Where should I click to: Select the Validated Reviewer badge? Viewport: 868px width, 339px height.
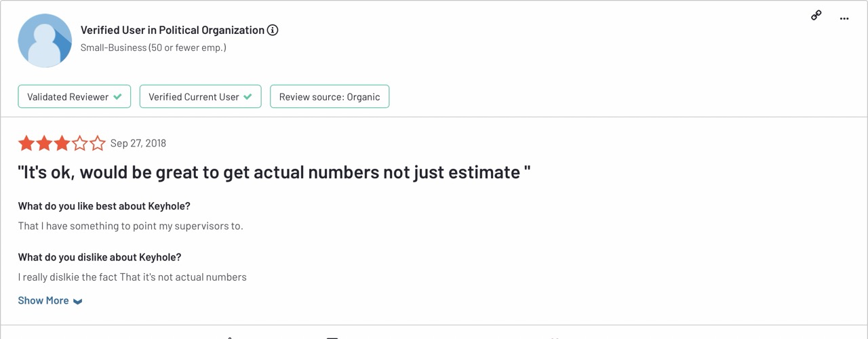(x=68, y=97)
